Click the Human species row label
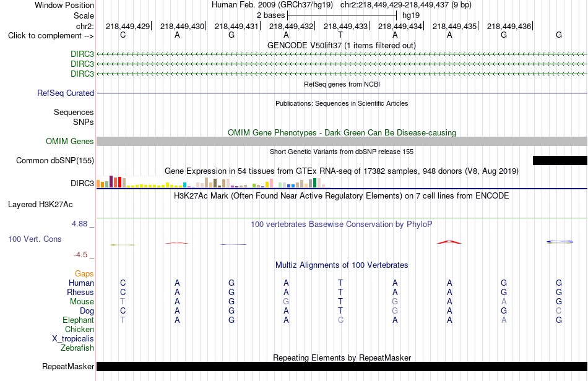Viewport: 588px width, 381px height. (81, 283)
